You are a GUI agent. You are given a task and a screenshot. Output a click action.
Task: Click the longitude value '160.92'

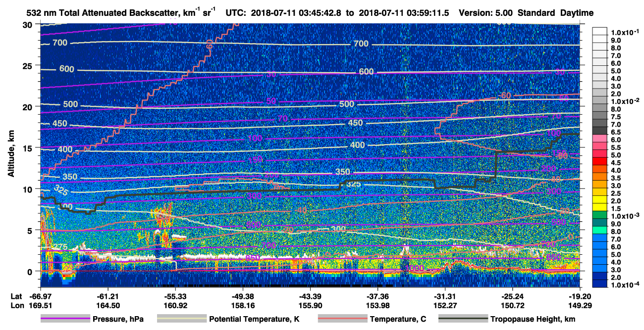(x=175, y=305)
